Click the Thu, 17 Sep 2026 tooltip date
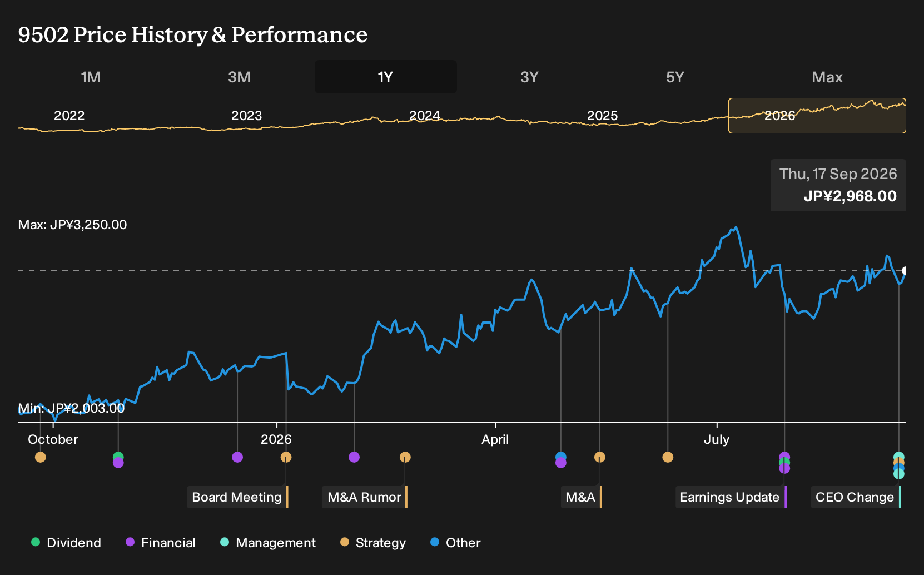This screenshot has width=924, height=575. point(838,174)
